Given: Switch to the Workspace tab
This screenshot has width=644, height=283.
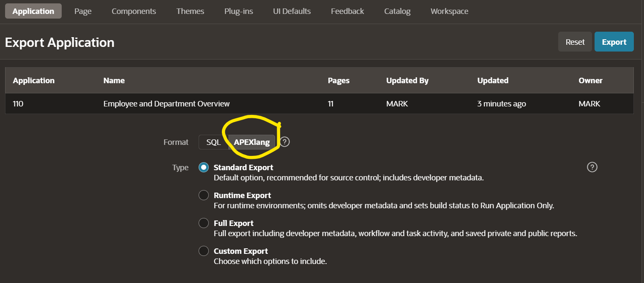Looking at the screenshot, I should pyautogui.click(x=449, y=11).
